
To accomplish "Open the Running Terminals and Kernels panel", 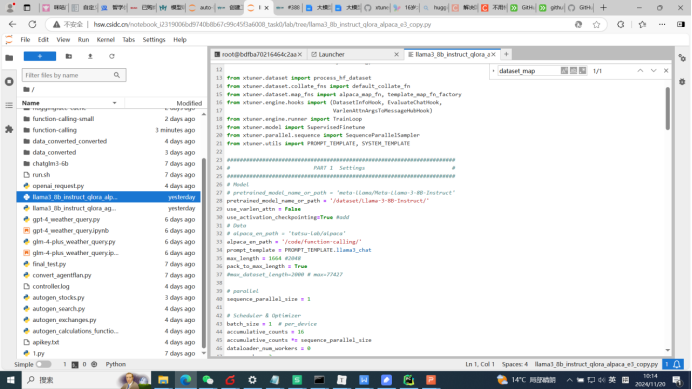I will coord(9,82).
